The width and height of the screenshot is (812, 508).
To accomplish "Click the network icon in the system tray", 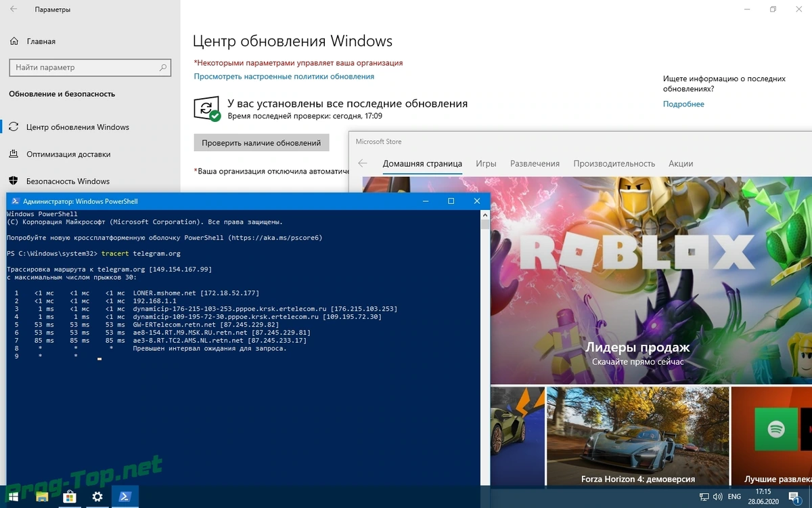I will click(x=704, y=497).
